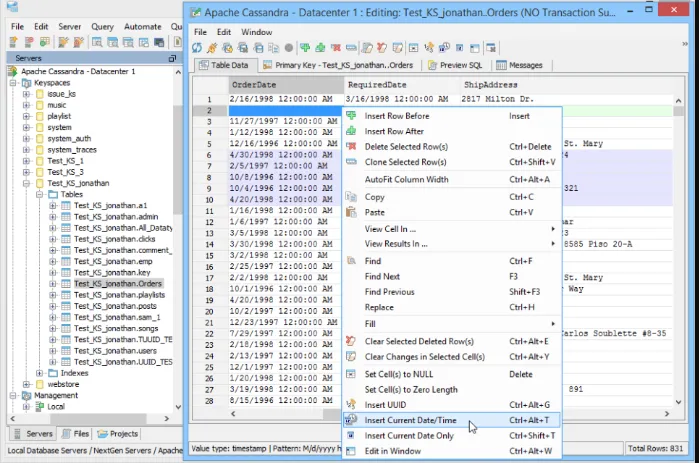Collapse the Management tree node
The height and width of the screenshot is (463, 699).
point(13,395)
